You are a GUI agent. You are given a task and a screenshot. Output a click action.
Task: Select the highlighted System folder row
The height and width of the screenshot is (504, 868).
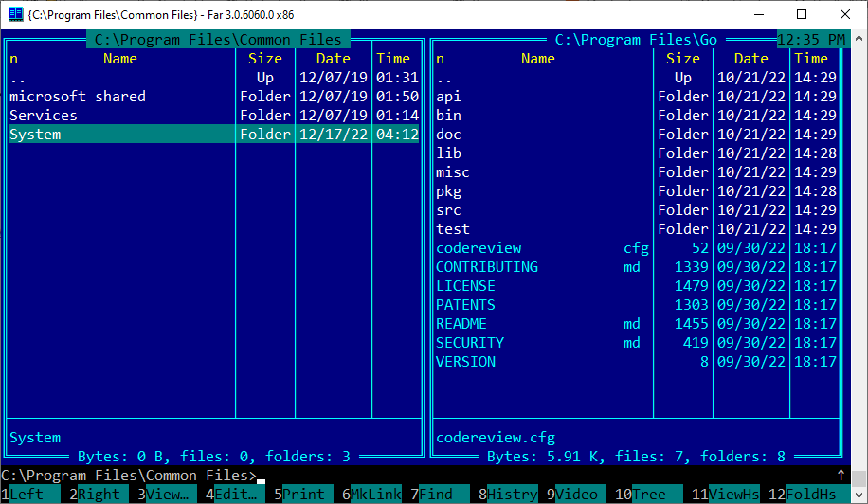(213, 134)
